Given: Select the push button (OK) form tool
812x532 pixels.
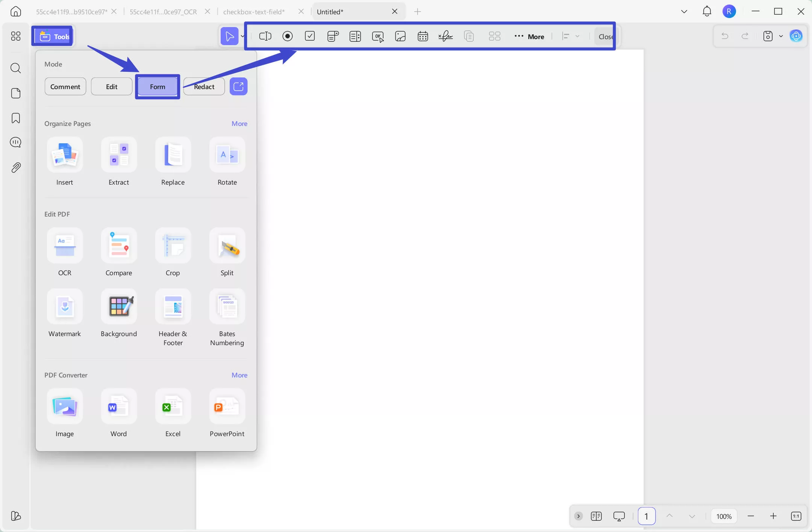Looking at the screenshot, I should click(x=377, y=36).
